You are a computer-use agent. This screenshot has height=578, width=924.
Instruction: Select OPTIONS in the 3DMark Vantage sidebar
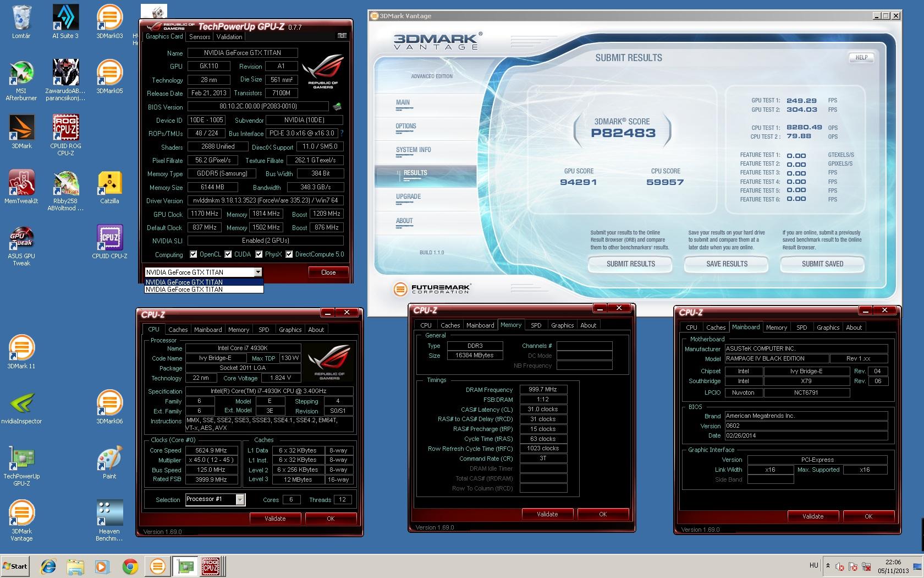click(x=406, y=126)
